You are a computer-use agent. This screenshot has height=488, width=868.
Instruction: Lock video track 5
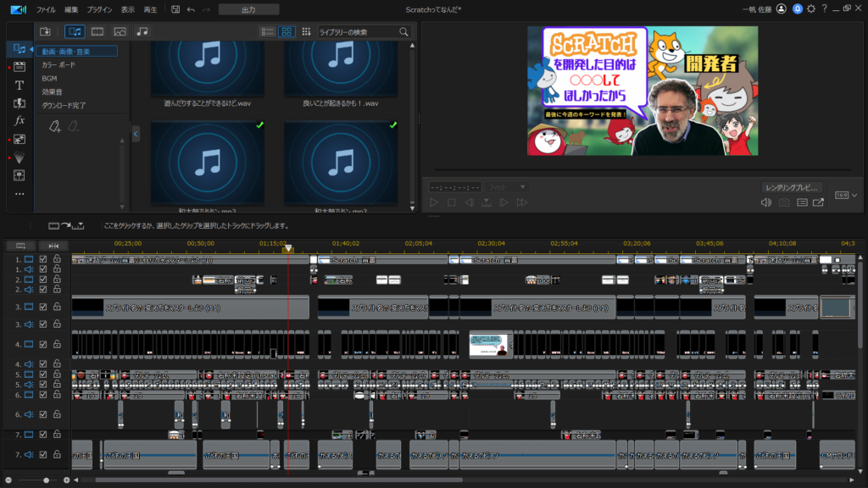click(57, 374)
